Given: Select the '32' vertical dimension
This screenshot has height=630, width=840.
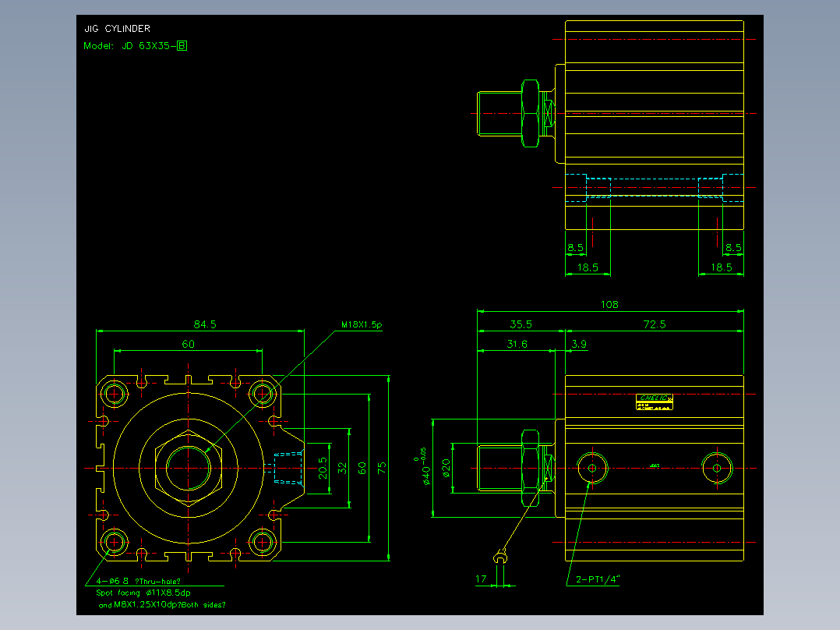Looking at the screenshot, I should pyautogui.click(x=342, y=468).
